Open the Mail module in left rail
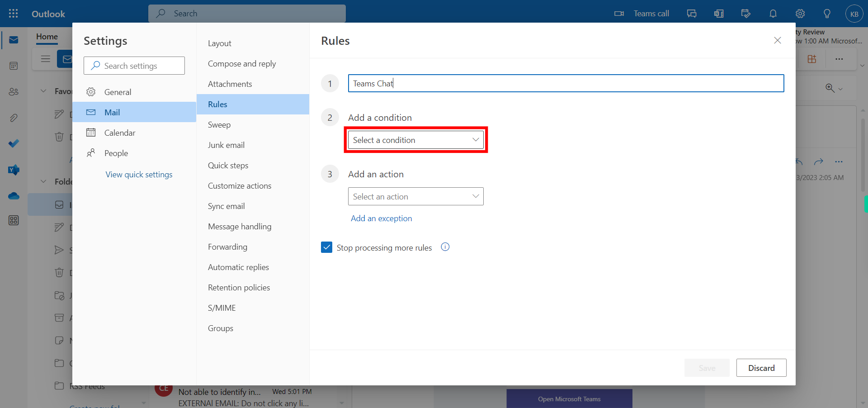The width and height of the screenshot is (868, 408). (x=14, y=40)
